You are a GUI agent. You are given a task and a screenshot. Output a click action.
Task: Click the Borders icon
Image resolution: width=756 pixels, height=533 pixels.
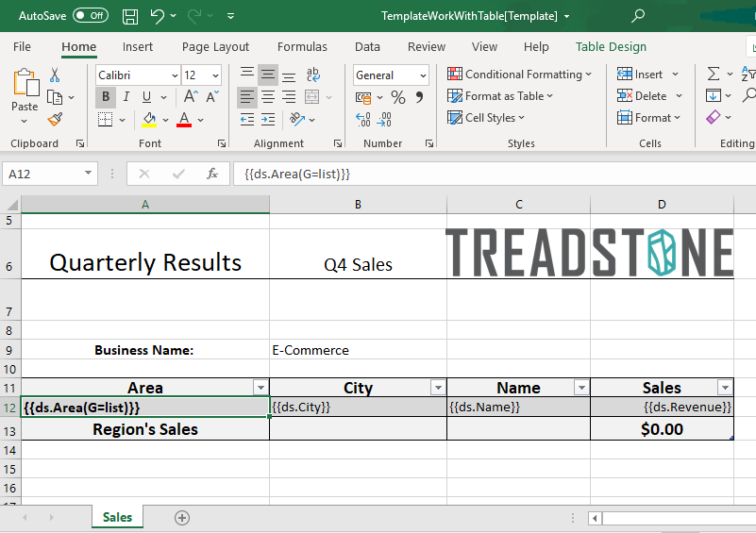pyautogui.click(x=105, y=119)
